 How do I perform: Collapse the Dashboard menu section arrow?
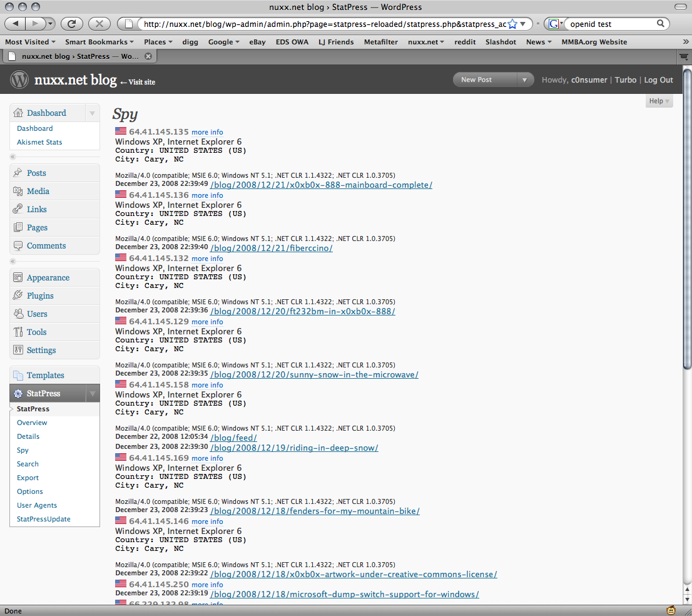coord(92,113)
